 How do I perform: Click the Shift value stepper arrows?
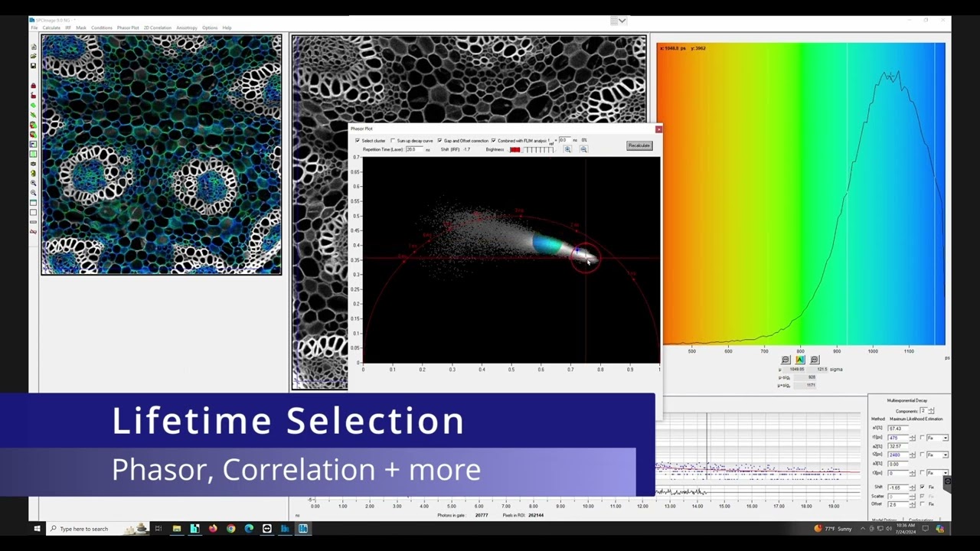click(x=913, y=487)
